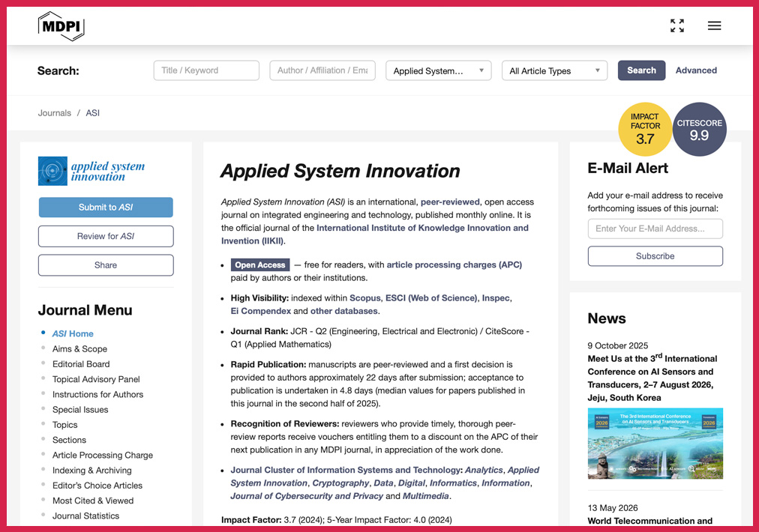Open Special Issues menu item

80,410
